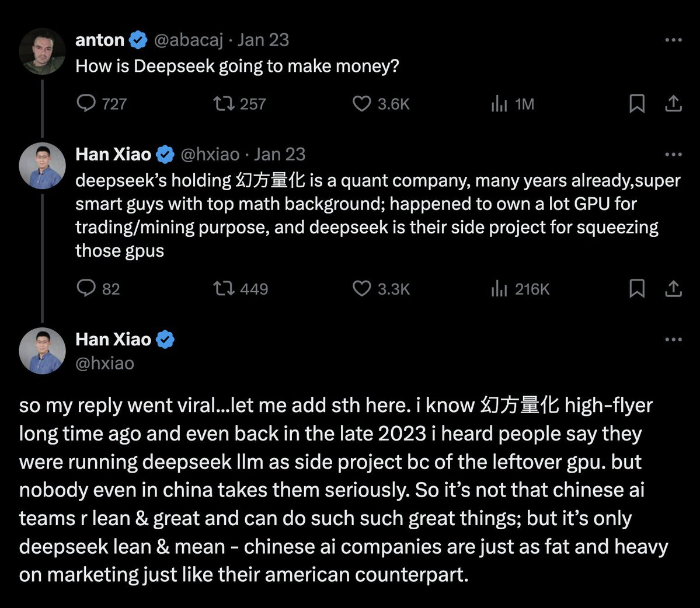This screenshot has height=608, width=700.
Task: Open the @abacaj profile handle
Action: [x=188, y=40]
